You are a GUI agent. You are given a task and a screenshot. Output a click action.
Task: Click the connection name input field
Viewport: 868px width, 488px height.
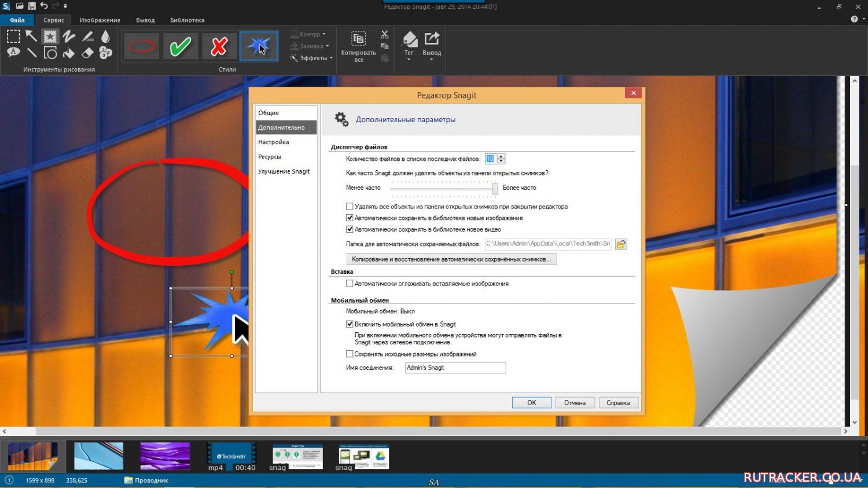[455, 368]
